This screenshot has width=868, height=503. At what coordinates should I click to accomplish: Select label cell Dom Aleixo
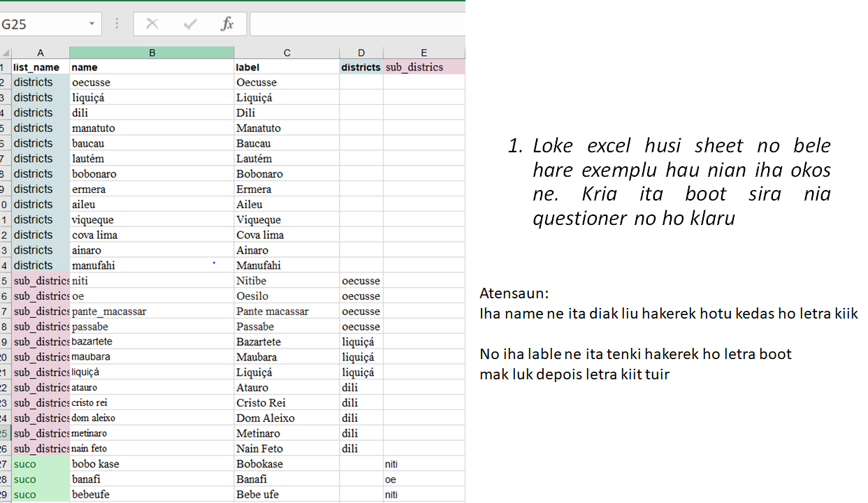coord(287,418)
